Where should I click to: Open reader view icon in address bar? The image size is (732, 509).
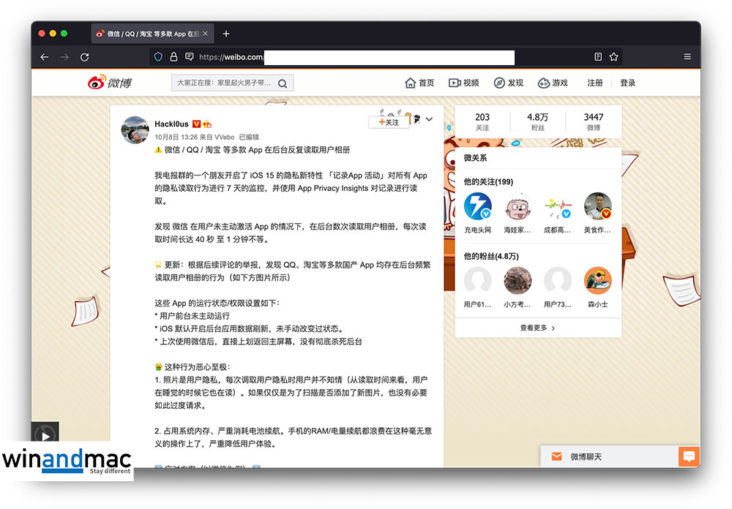(598, 57)
